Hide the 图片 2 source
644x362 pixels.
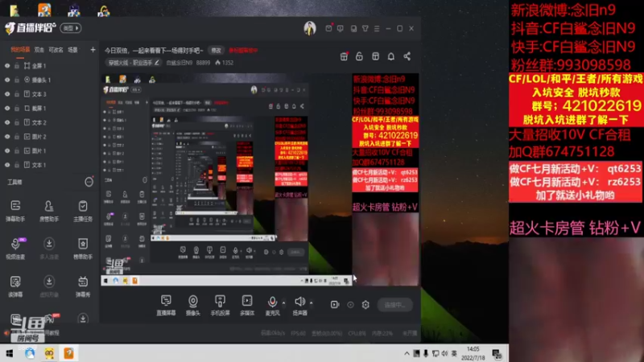(7, 137)
